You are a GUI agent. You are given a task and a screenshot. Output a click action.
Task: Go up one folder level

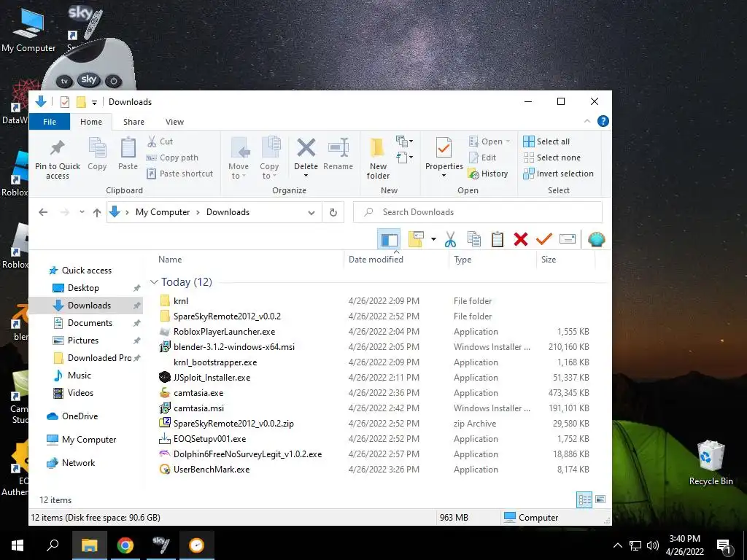point(97,212)
